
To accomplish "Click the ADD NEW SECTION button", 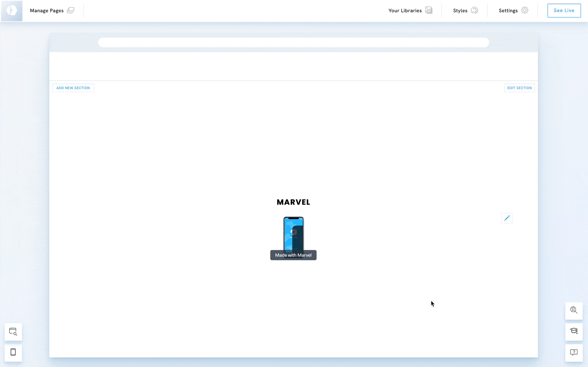I will point(73,88).
